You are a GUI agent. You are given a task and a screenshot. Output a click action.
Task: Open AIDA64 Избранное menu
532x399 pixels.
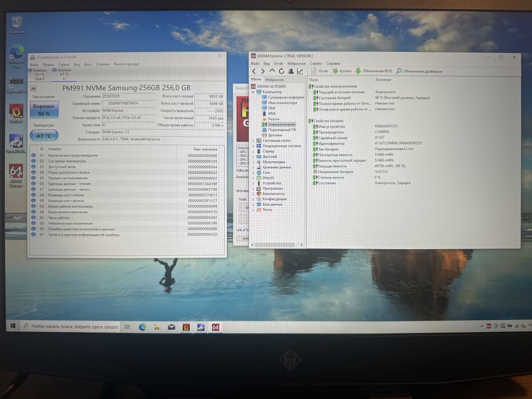(297, 63)
